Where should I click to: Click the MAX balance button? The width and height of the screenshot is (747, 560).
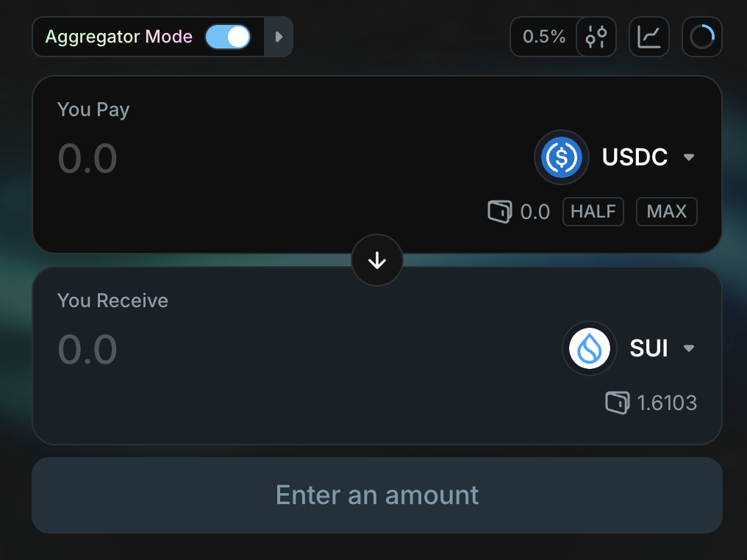point(666,212)
